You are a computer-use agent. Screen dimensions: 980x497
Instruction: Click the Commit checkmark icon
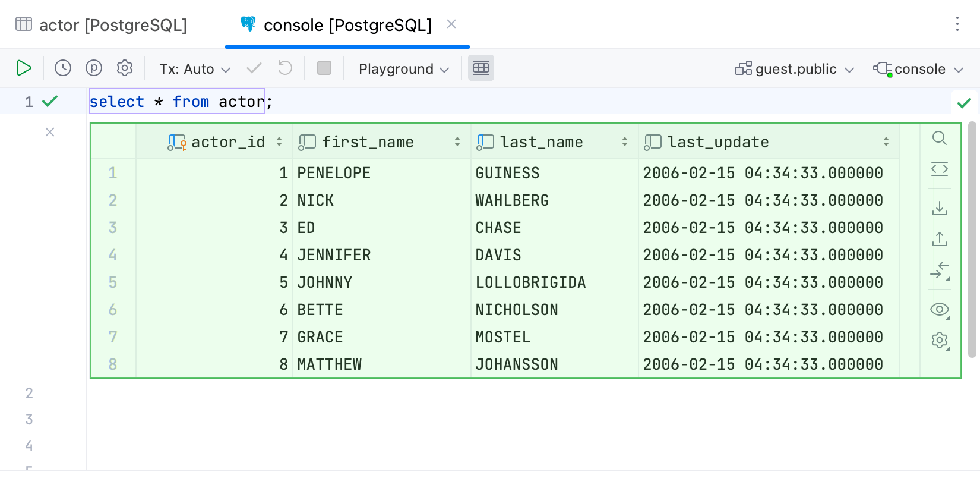(x=254, y=68)
